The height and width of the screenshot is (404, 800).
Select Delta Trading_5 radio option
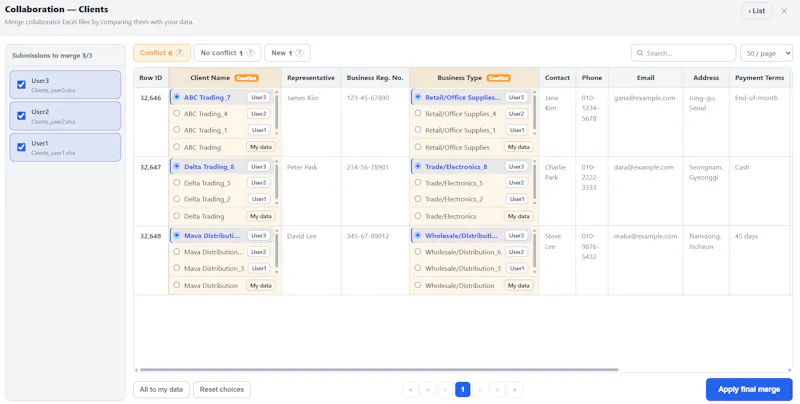pos(177,182)
